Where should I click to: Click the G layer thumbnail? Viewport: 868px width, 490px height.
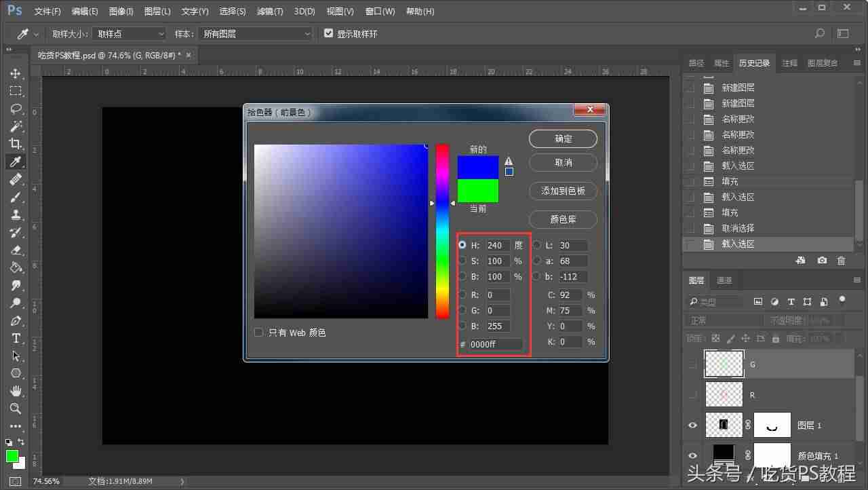pyautogui.click(x=724, y=364)
